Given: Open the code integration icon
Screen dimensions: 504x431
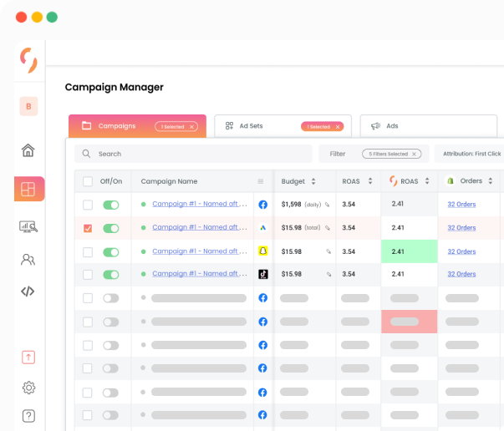Looking at the screenshot, I should (x=28, y=292).
